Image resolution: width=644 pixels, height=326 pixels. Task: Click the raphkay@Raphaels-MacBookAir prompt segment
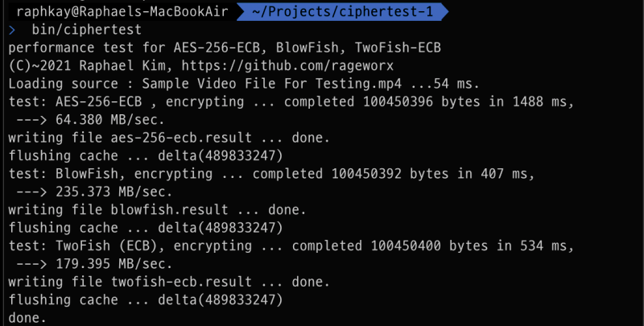click(122, 11)
